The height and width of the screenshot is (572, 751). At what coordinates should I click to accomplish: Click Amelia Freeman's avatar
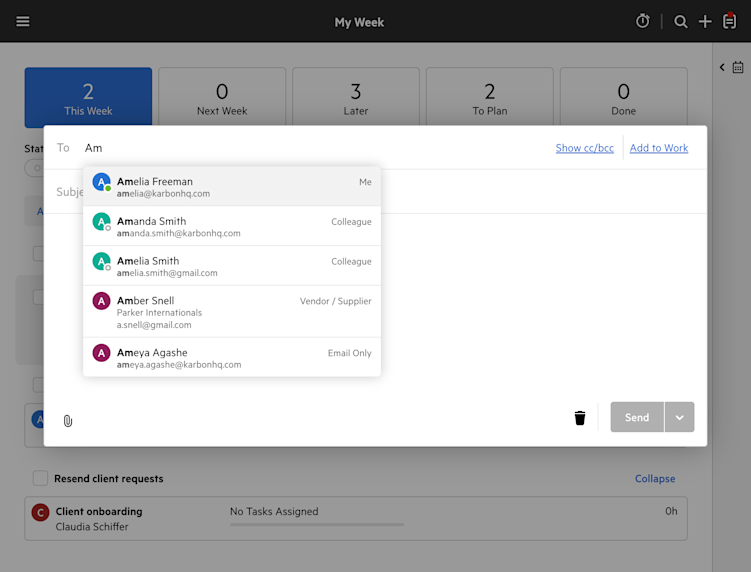coord(102,182)
